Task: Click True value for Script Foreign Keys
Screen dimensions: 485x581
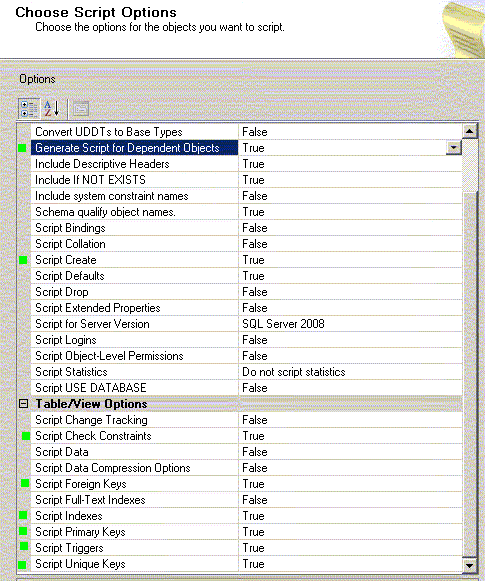Action: click(x=253, y=484)
